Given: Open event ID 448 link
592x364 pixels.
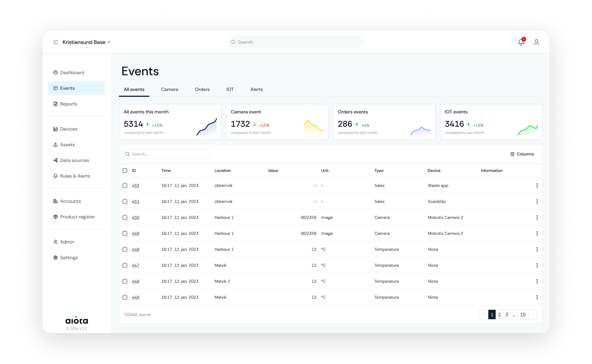Looking at the screenshot, I should 135,249.
